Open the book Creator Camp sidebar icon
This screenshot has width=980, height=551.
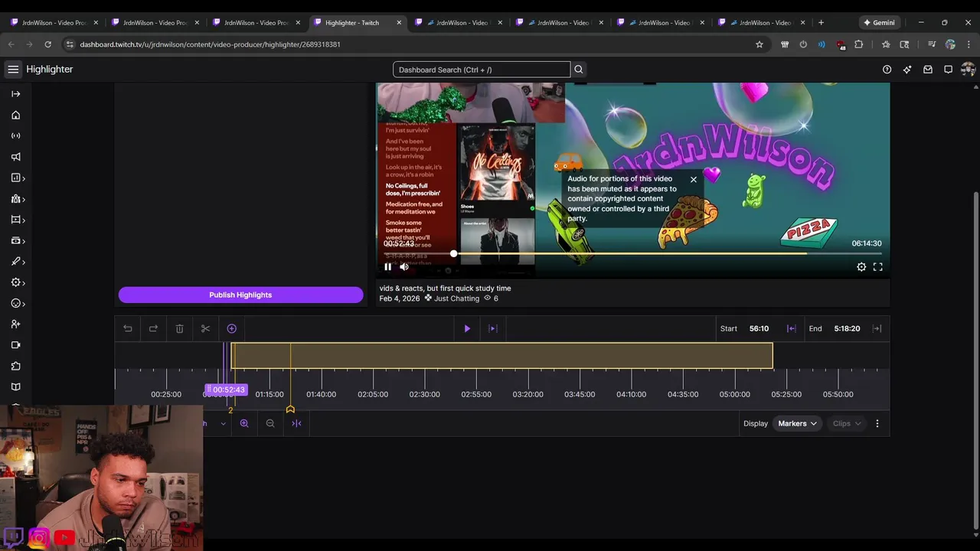15,386
